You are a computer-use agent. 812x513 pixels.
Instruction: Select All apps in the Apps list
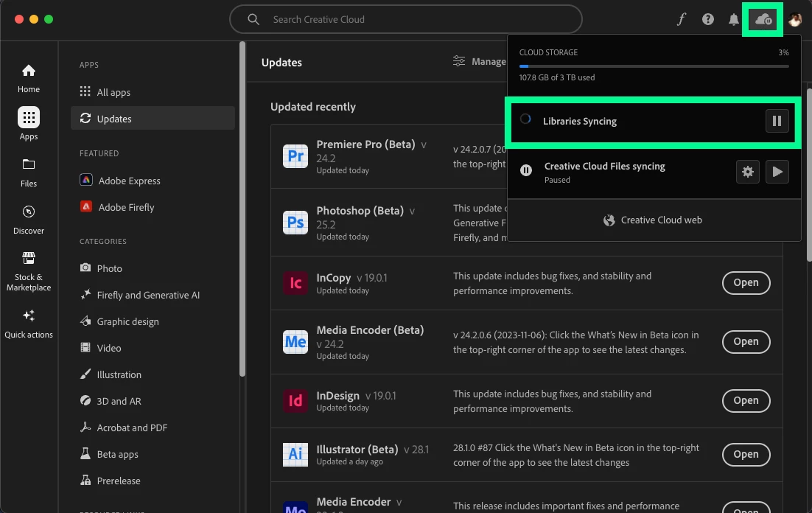click(153, 92)
